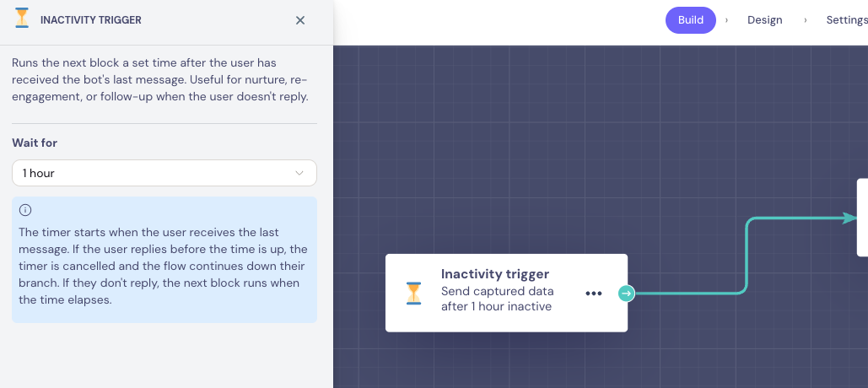The width and height of the screenshot is (868, 388).
Task: Select the Inactivity trigger block title
Action: pyautogui.click(x=495, y=274)
